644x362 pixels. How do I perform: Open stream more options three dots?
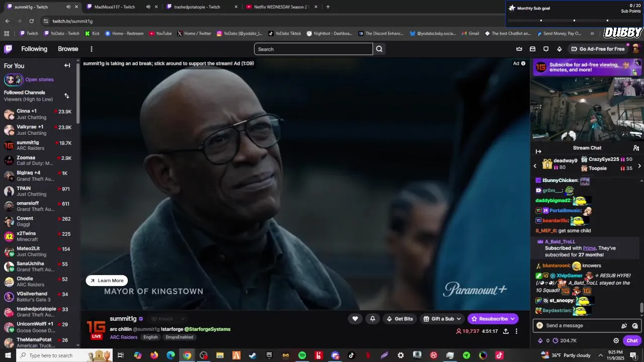click(516, 331)
